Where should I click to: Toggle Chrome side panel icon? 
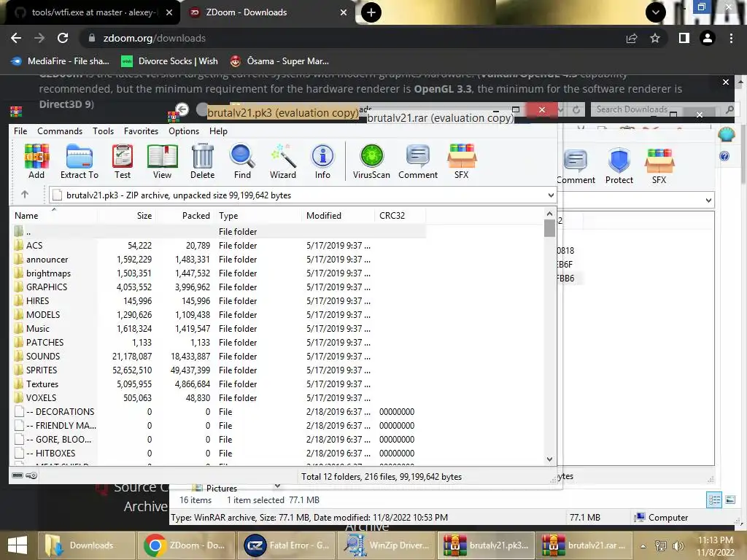[684, 38]
